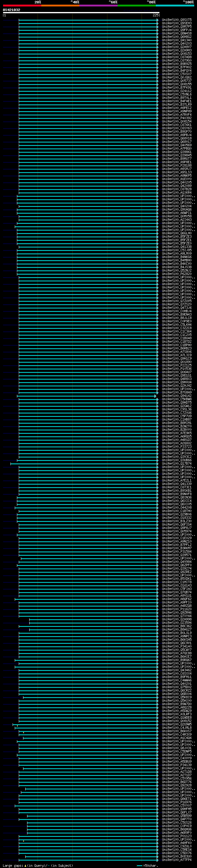Open the UniRef100_P40392 entry
Screen dimensions: 197x868
point(177,118)
